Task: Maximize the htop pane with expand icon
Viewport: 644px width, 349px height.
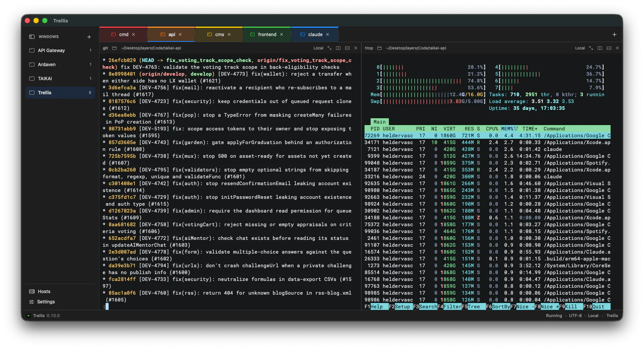Action: point(591,48)
